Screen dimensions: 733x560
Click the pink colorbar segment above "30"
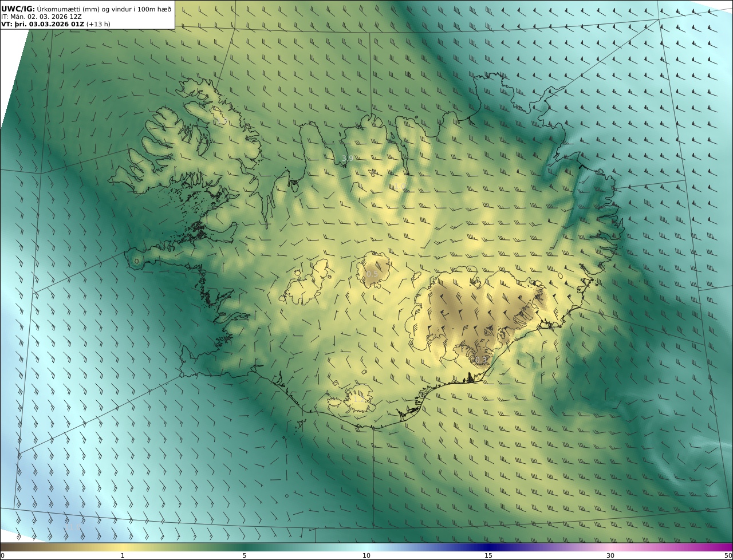click(610, 547)
